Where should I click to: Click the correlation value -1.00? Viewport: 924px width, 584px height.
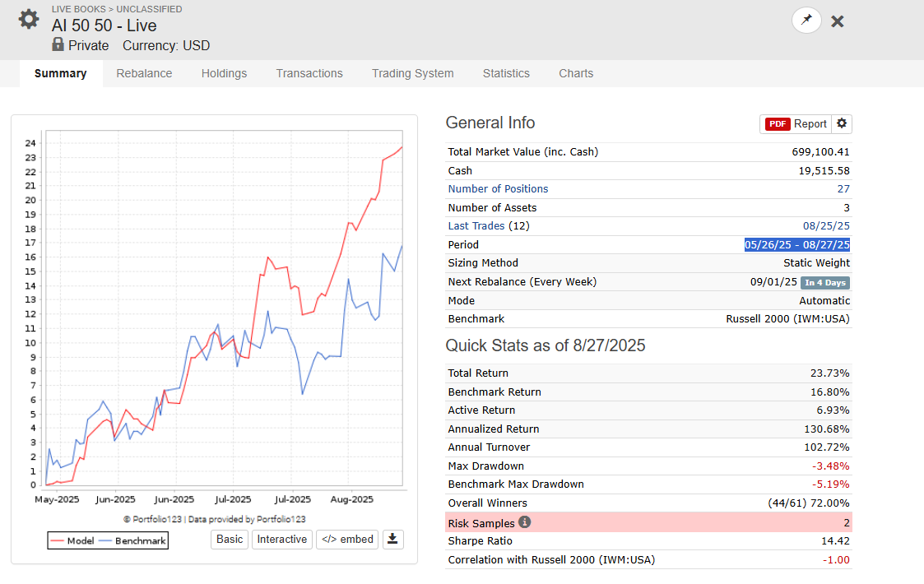[x=836, y=560]
